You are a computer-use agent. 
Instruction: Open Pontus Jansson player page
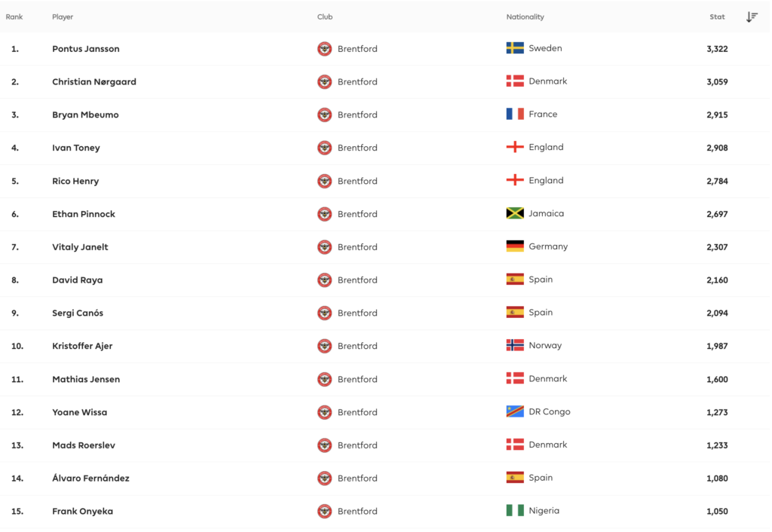86,49
